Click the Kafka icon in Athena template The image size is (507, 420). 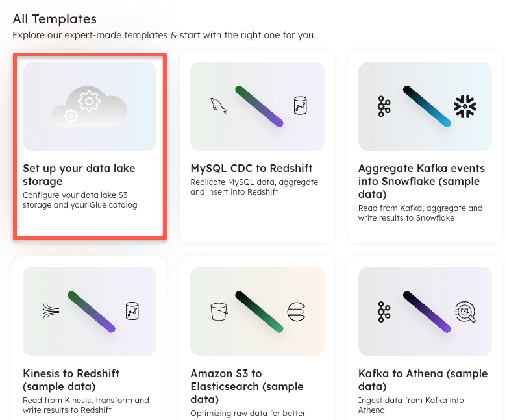coord(384,312)
